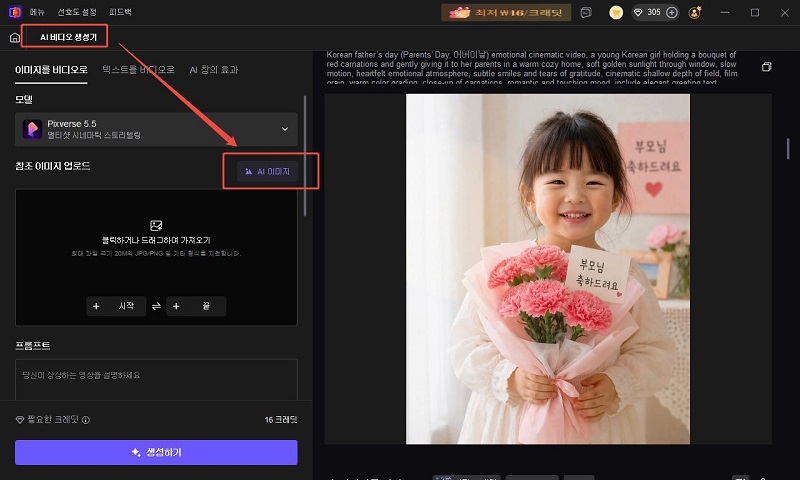Click the right side results scrollbar
800x480 pixels.
click(x=788, y=148)
